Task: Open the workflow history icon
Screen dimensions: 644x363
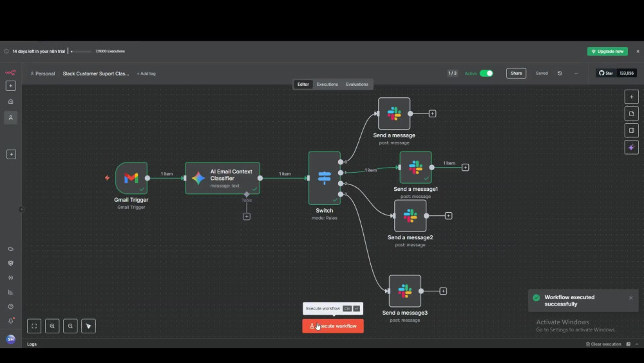Action: tap(560, 73)
